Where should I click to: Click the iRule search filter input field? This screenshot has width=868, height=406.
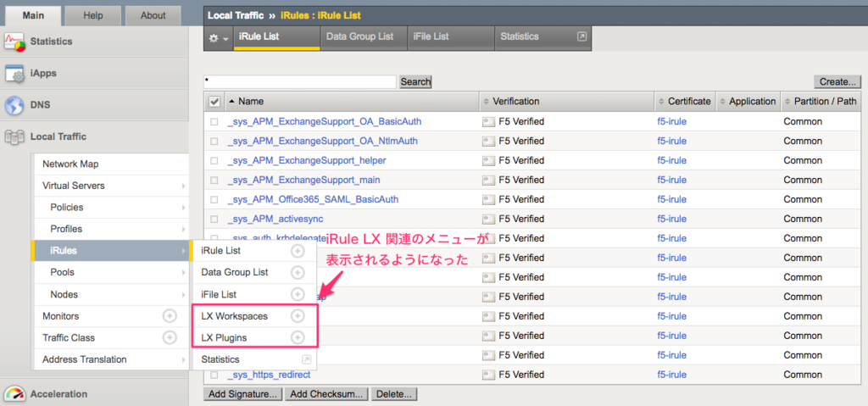[x=300, y=82]
